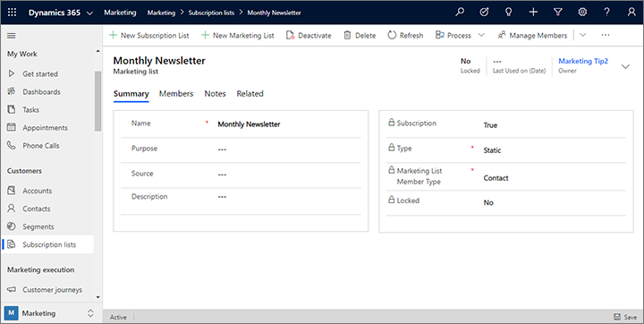Image resolution: width=644 pixels, height=324 pixels.
Task: Click New Subscription List button
Action: tap(149, 36)
